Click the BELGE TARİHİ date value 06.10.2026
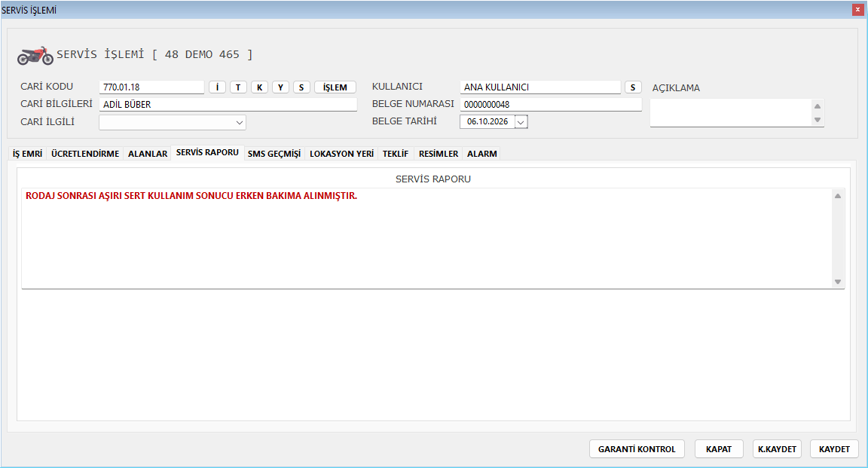The width and height of the screenshot is (868, 468). [x=487, y=122]
